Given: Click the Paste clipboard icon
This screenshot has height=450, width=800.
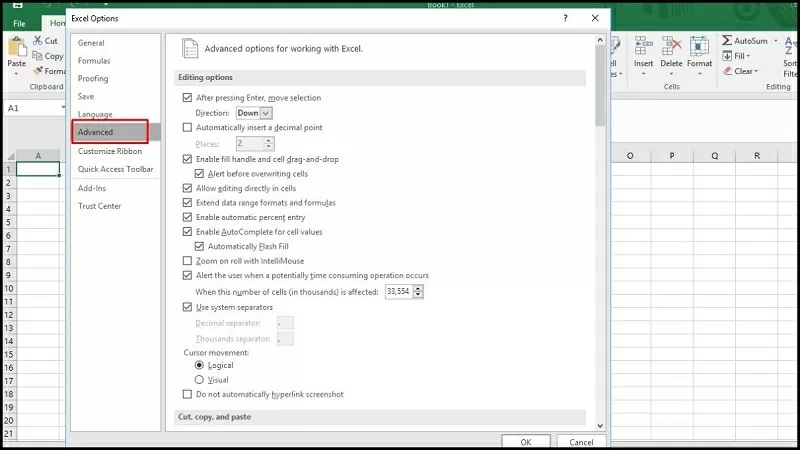Looking at the screenshot, I should (17, 46).
